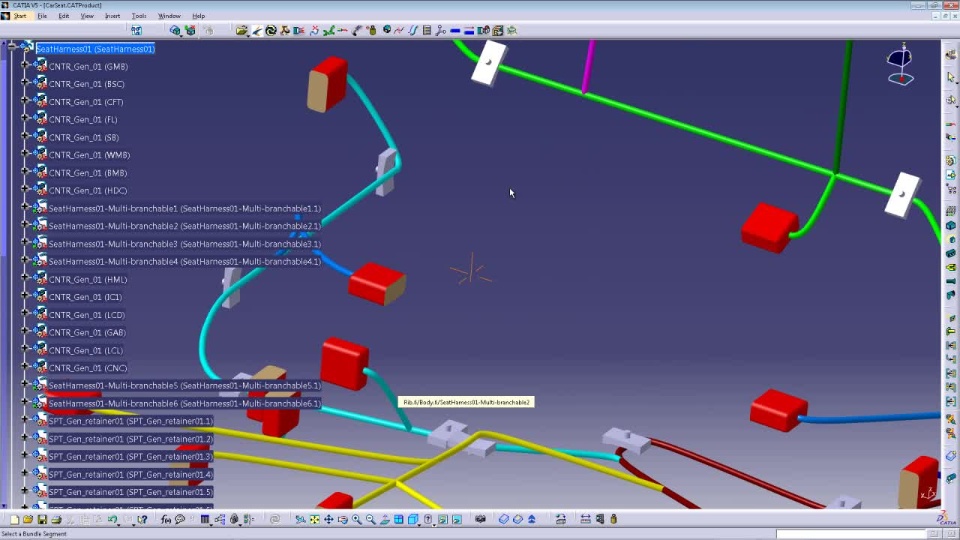Select the Pan tool icon
The width and height of the screenshot is (960, 540).
[x=328, y=519]
